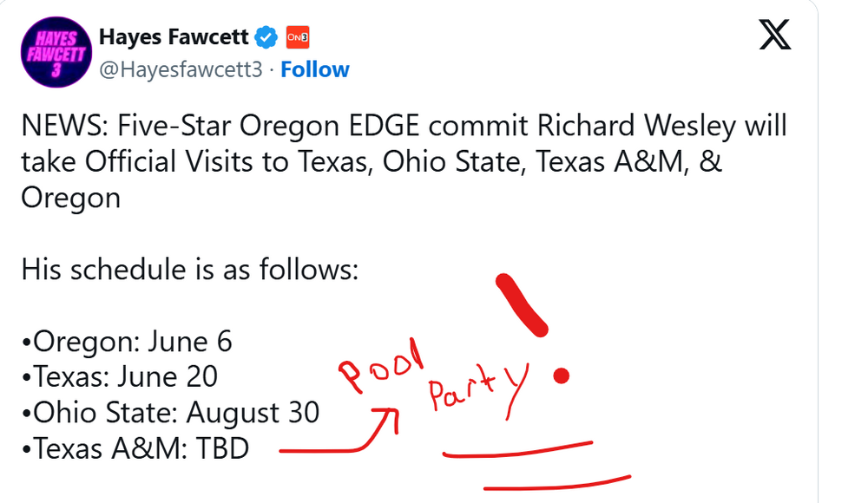This screenshot has width=868, height=503.
Task: Click the "His schedule is as follows" line
Action: click(x=189, y=270)
